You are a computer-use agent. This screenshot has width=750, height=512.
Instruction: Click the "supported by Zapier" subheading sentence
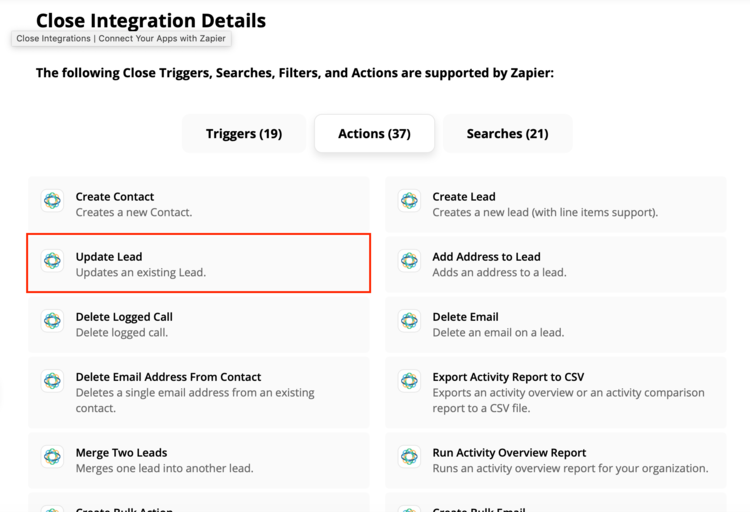[295, 73]
